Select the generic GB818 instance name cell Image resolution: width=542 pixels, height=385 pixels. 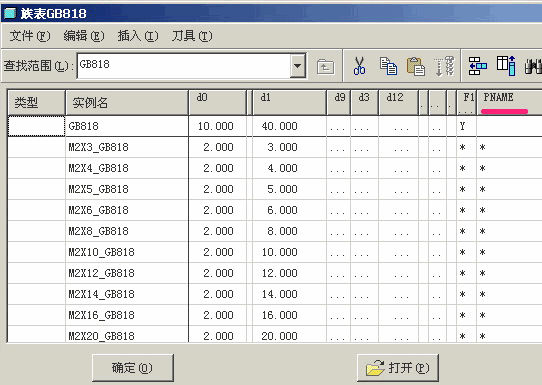point(127,126)
